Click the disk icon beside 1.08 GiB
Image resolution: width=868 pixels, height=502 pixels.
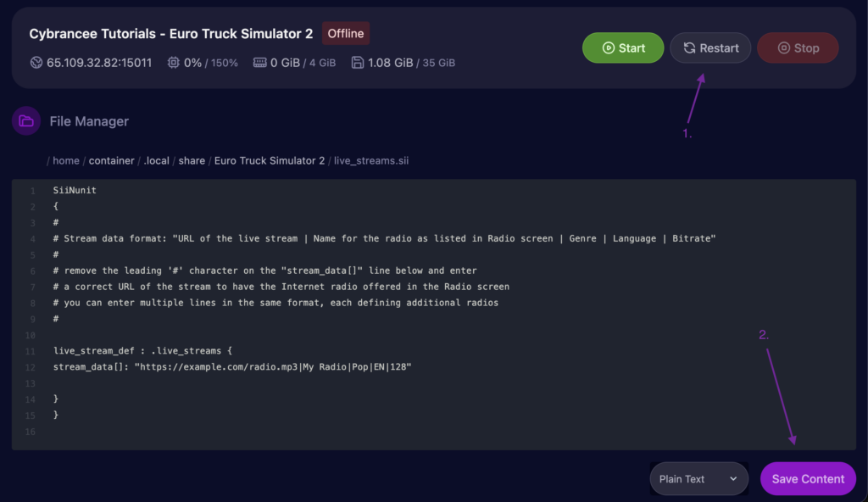[x=357, y=62]
